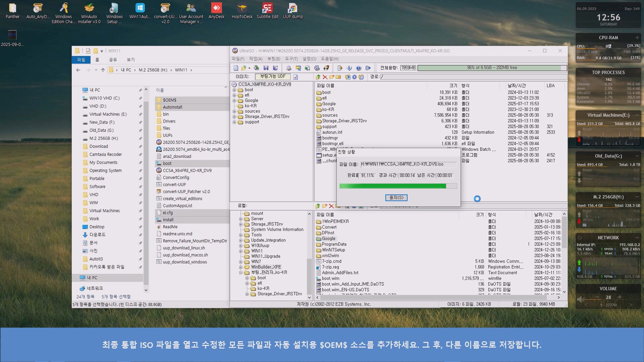Click the 파일 이름 field in progress dialog

(409, 164)
